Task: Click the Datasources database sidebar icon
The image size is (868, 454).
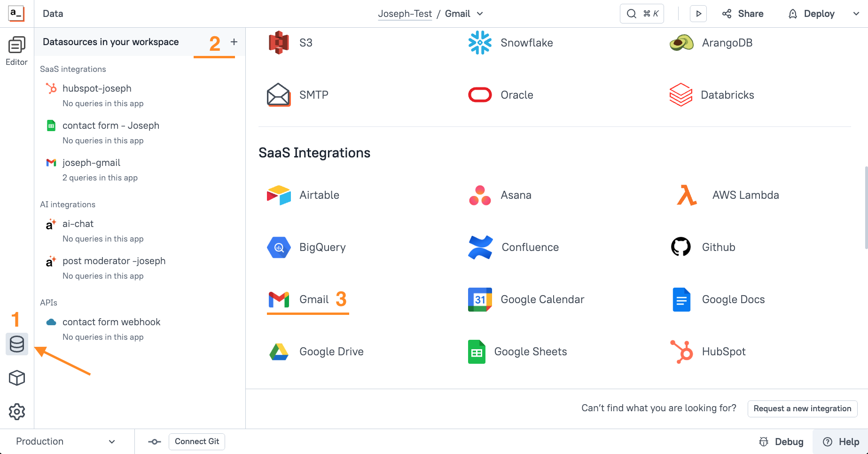Action: pyautogui.click(x=17, y=344)
